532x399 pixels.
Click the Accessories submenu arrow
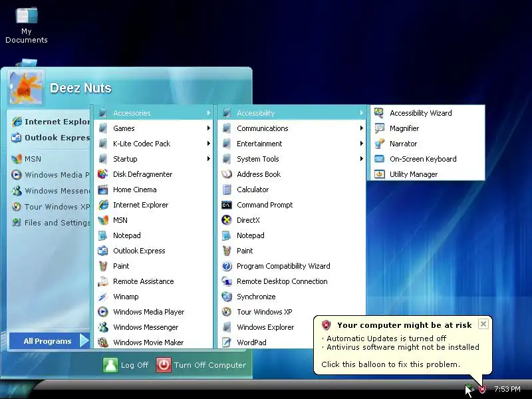[x=208, y=113]
